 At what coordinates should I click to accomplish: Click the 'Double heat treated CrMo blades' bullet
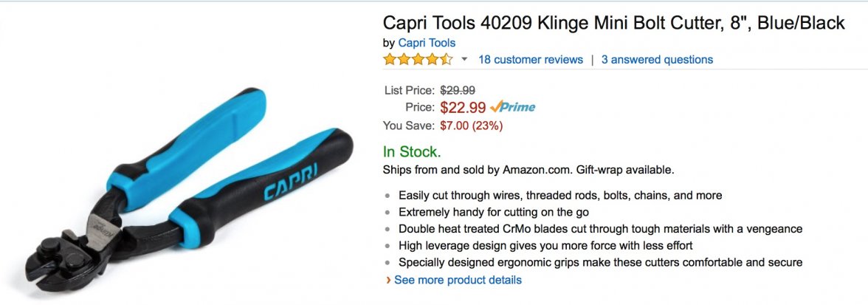click(600, 229)
